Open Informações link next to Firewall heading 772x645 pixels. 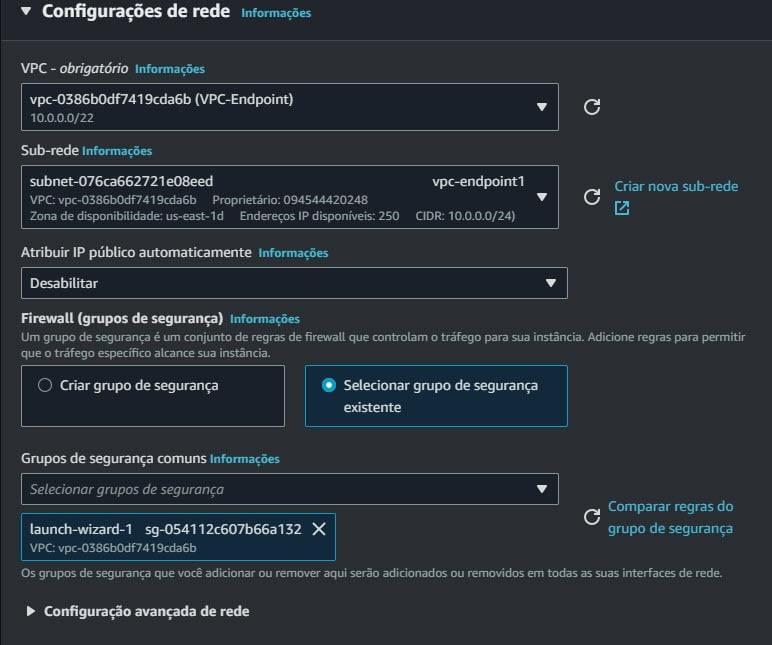point(265,319)
